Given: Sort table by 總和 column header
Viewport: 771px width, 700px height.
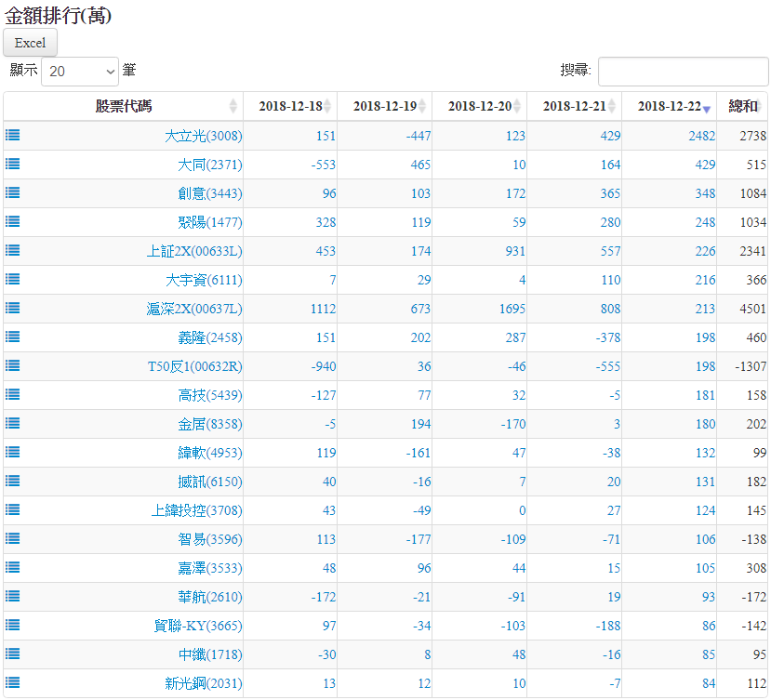Looking at the screenshot, I should point(742,106).
